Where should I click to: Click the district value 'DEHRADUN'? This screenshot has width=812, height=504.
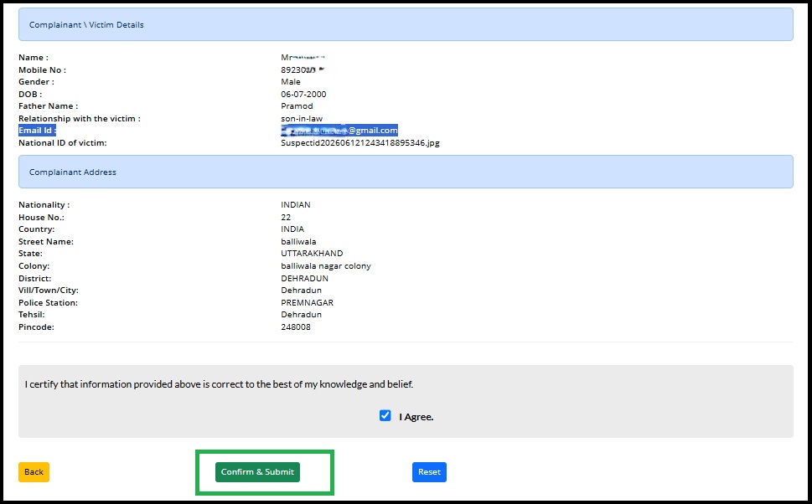tap(304, 279)
